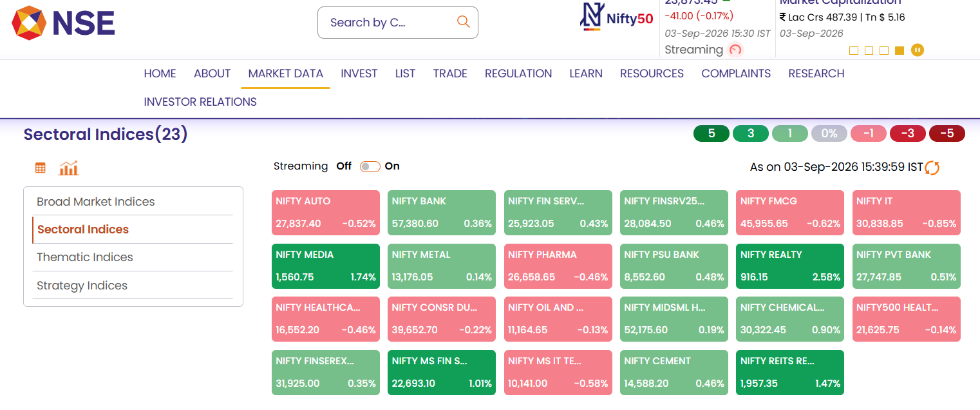Open the NIFTY REALTY tile
Screen dimensions: 980x410
[790, 266]
